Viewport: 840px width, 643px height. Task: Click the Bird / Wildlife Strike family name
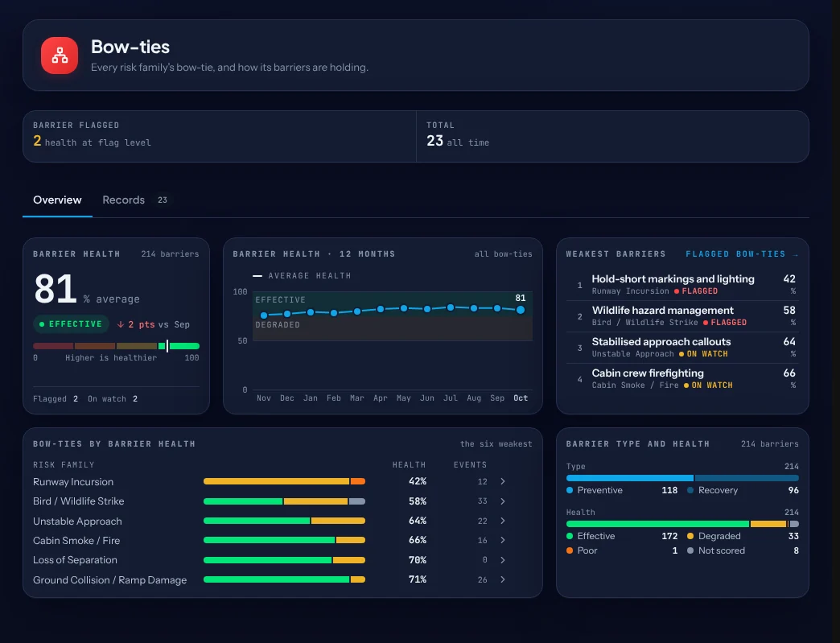coord(79,501)
